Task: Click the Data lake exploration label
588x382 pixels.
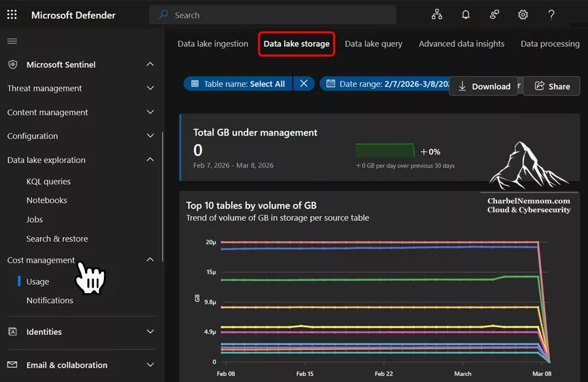Action: [x=46, y=160]
